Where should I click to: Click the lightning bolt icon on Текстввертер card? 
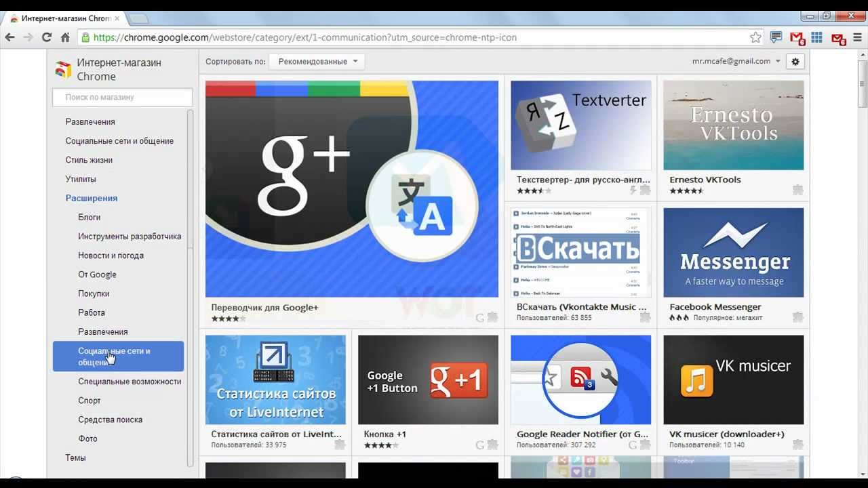tap(633, 190)
